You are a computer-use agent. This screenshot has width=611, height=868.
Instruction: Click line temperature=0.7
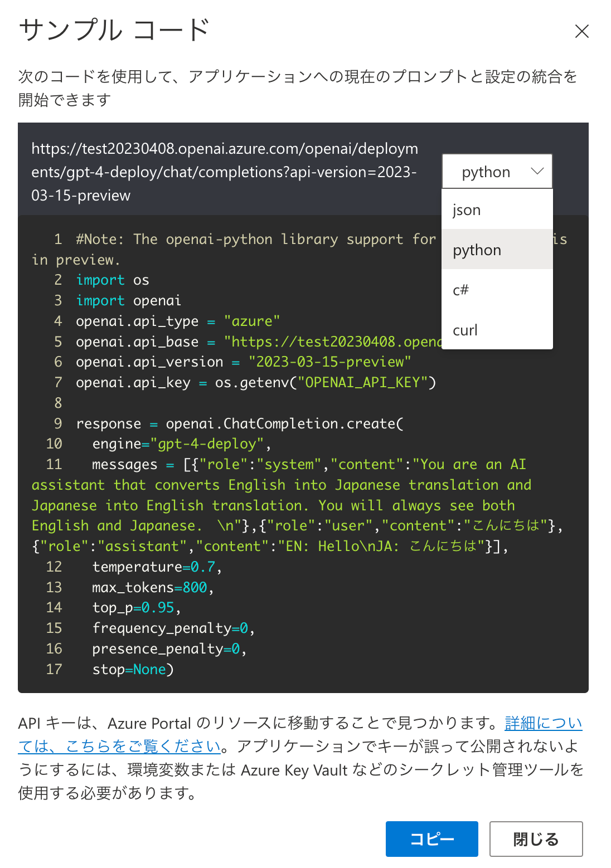coord(157,567)
